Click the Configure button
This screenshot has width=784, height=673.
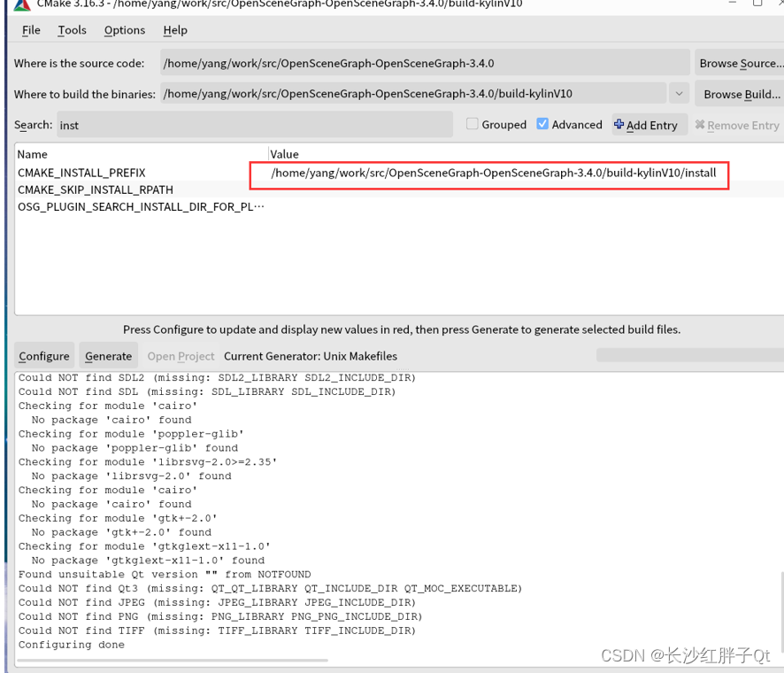coord(44,356)
